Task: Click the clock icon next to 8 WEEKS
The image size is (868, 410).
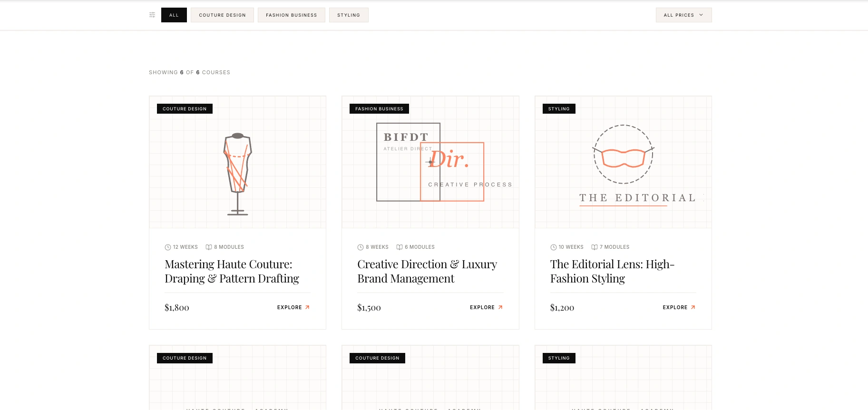Action: [361, 247]
